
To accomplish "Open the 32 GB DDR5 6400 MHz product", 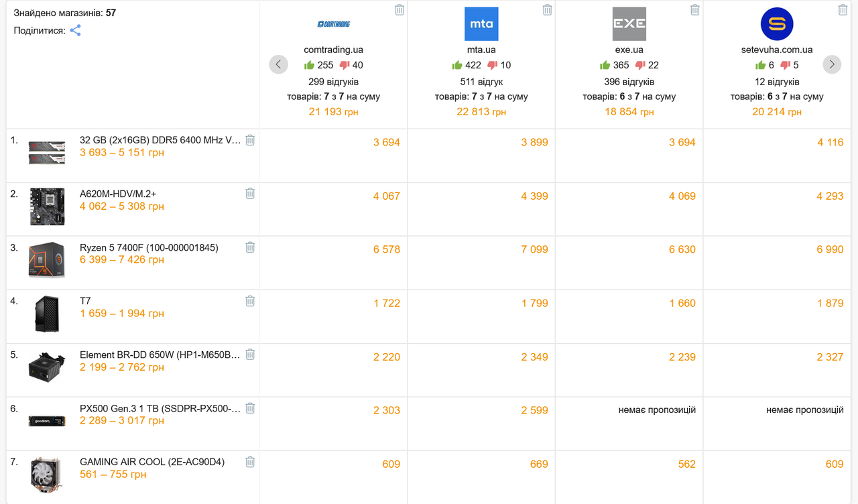I will pyautogui.click(x=160, y=140).
